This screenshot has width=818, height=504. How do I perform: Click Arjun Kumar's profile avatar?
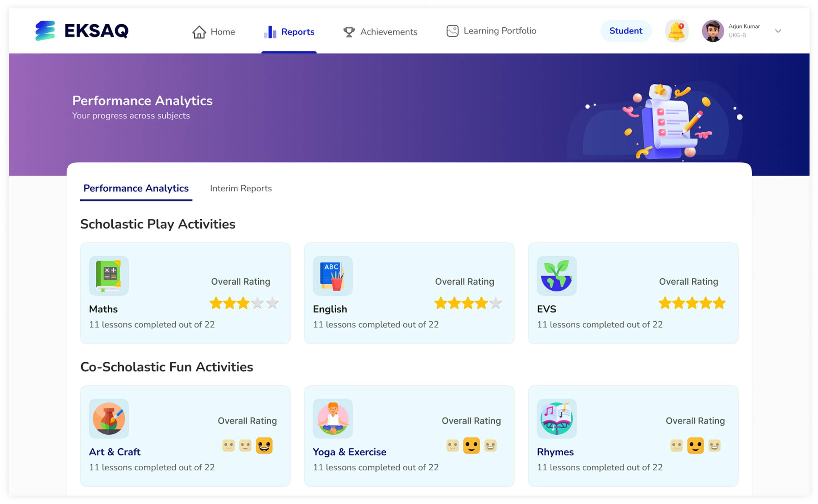712,31
